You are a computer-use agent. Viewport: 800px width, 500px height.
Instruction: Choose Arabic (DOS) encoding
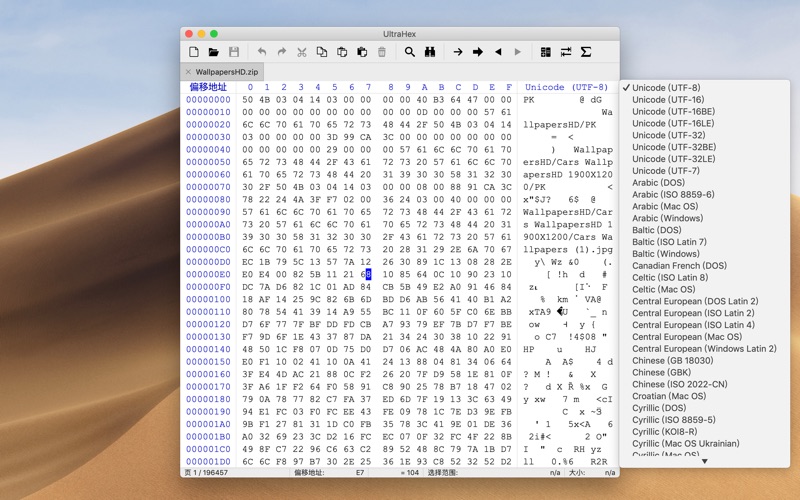658,183
